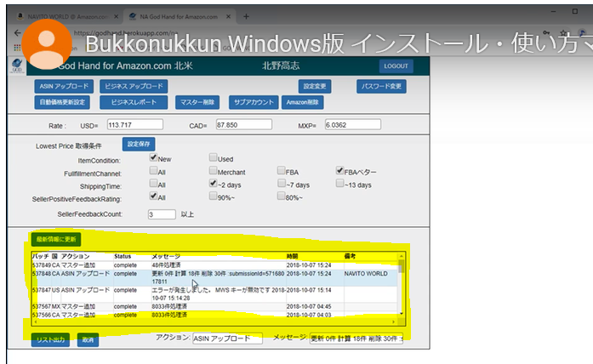Check ~7 days shipping checkbox
Image resolution: width=593 pixels, height=364 pixels.
281,184
